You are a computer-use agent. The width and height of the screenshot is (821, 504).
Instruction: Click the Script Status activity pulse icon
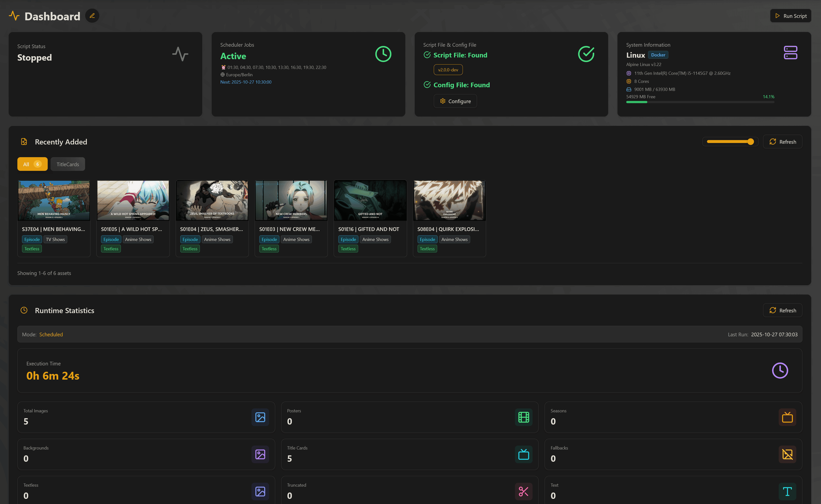pos(180,54)
